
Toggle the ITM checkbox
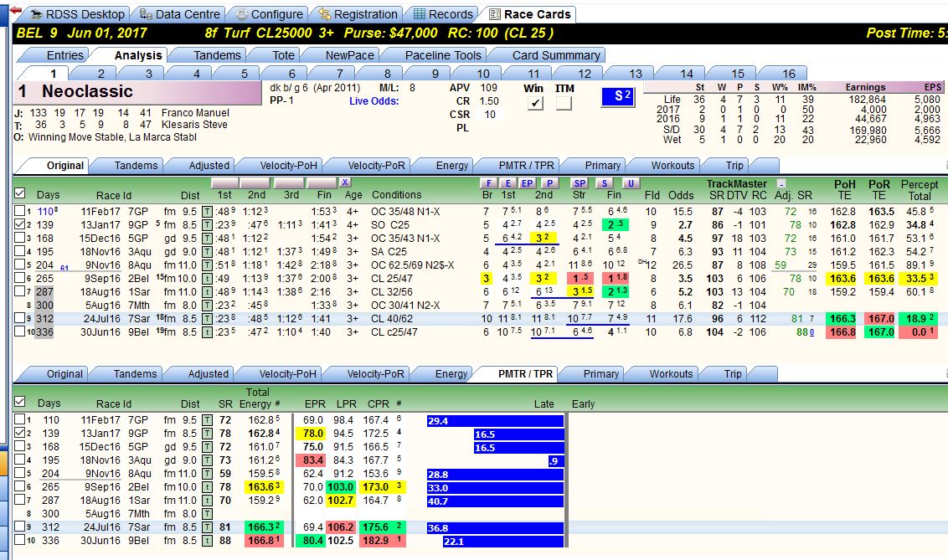(x=564, y=103)
